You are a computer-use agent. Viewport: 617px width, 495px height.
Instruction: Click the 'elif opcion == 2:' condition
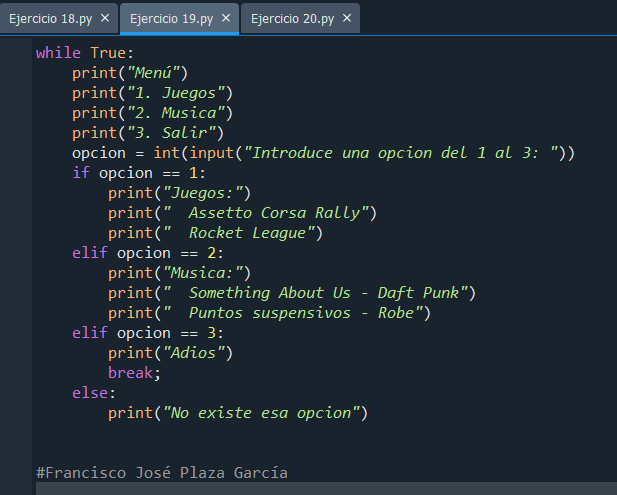pyautogui.click(x=148, y=253)
